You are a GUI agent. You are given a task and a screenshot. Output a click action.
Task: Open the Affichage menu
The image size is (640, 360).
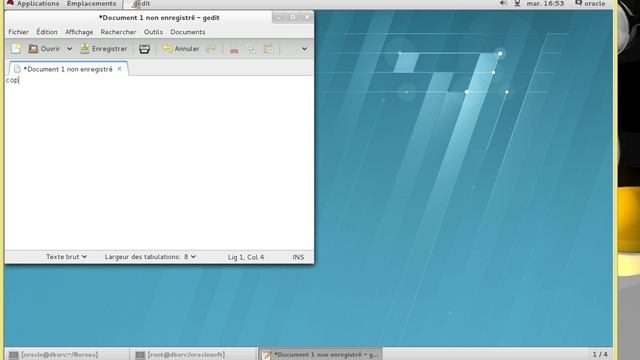click(x=79, y=32)
